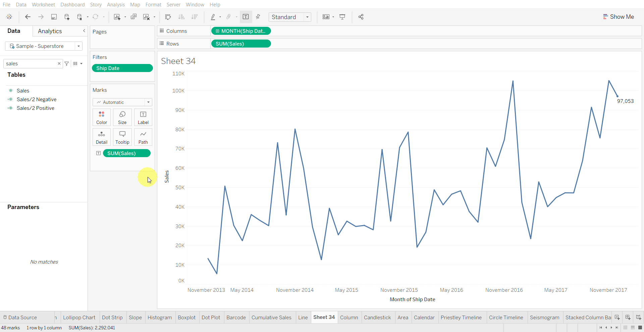The image size is (644, 332).
Task: Click the Show Sheet Sorter grid icon
Action: pyautogui.click(x=625, y=328)
